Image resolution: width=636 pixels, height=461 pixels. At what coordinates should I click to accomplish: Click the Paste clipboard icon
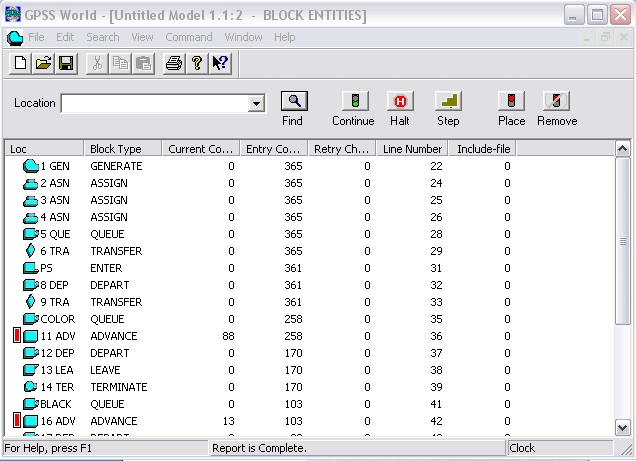(143, 64)
